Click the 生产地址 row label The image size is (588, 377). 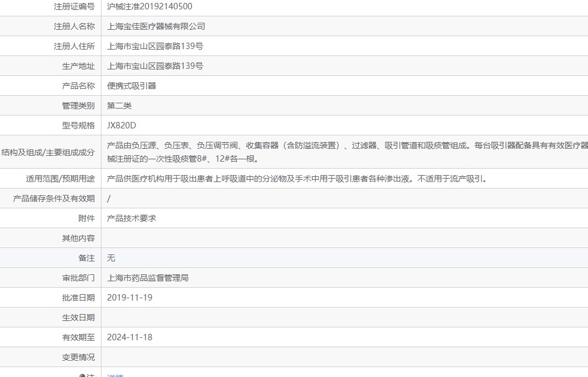[78, 66]
